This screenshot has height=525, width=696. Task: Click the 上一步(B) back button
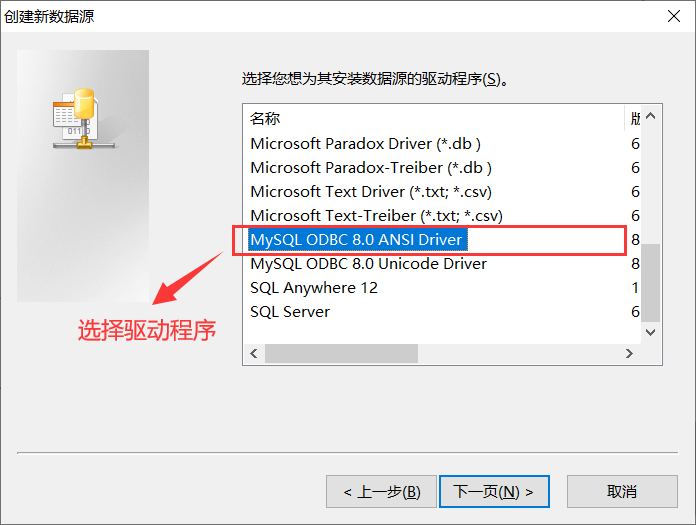(381, 492)
